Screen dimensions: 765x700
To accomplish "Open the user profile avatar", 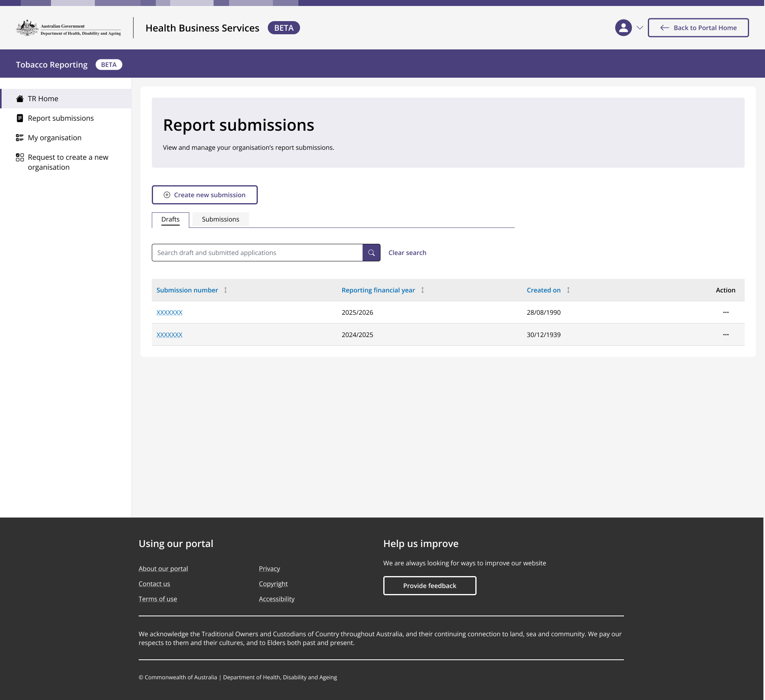I will 623,28.
